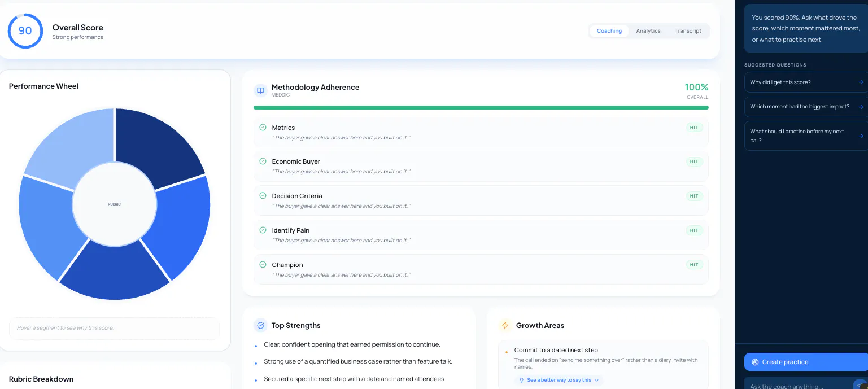Ask Which moment had the biggest impact

(806, 107)
